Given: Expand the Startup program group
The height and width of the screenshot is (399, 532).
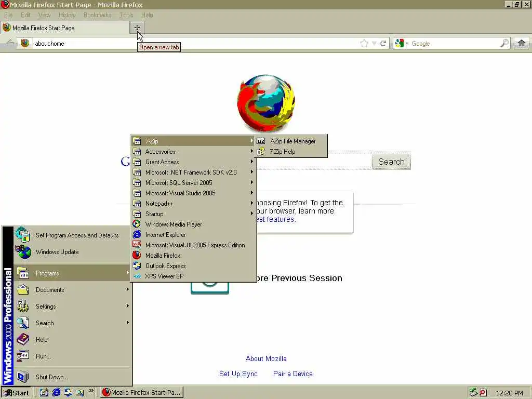Looking at the screenshot, I should [193, 214].
